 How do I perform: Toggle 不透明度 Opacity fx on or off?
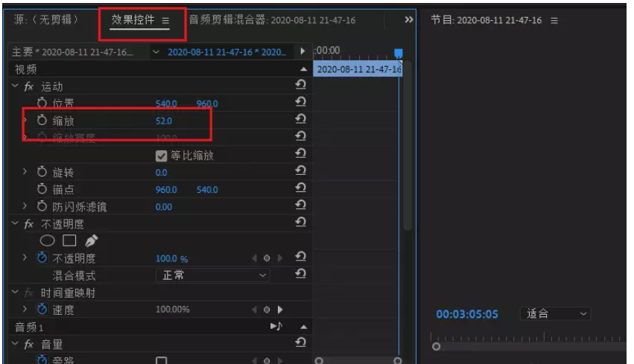(29, 224)
